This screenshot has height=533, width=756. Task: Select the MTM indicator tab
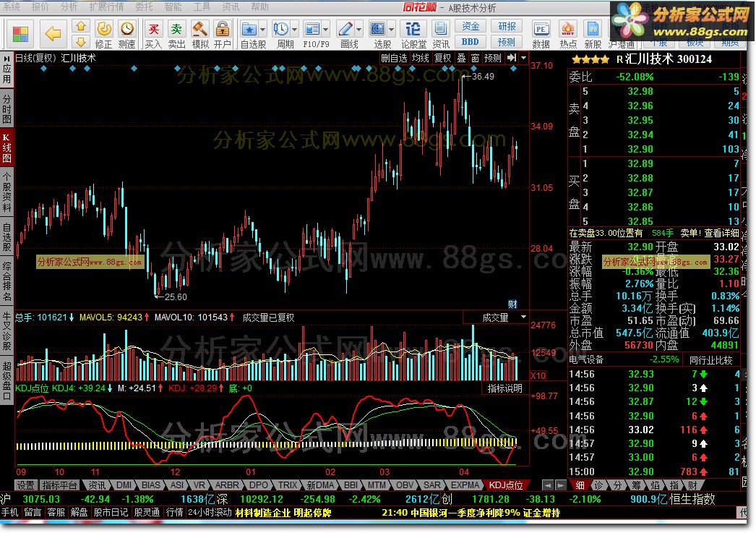pyautogui.click(x=377, y=485)
